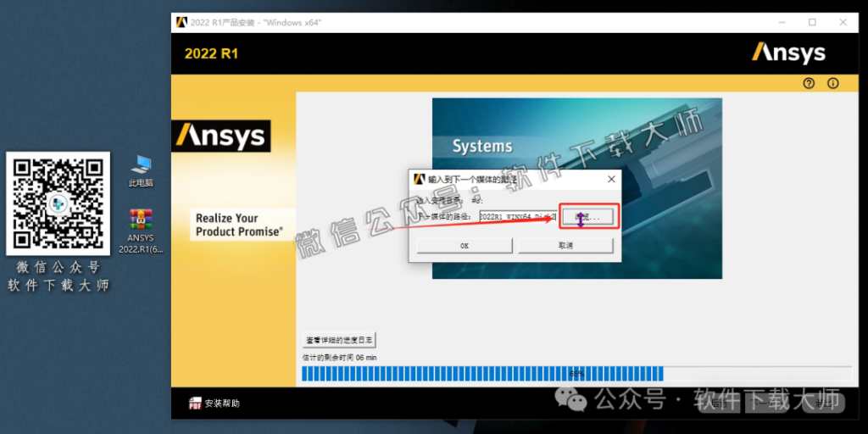Viewport: 868px width, 434px height.
Task: Click the Browse button in media dialog
Action: 587,217
